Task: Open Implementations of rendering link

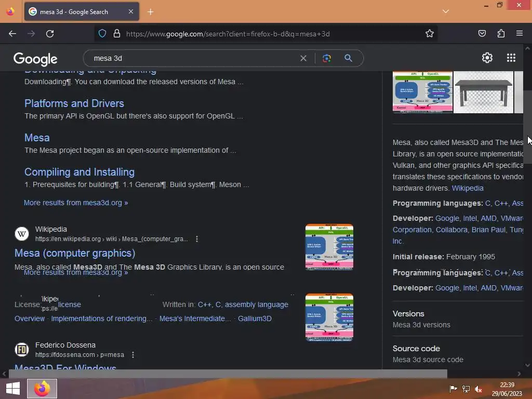Action: (101, 318)
